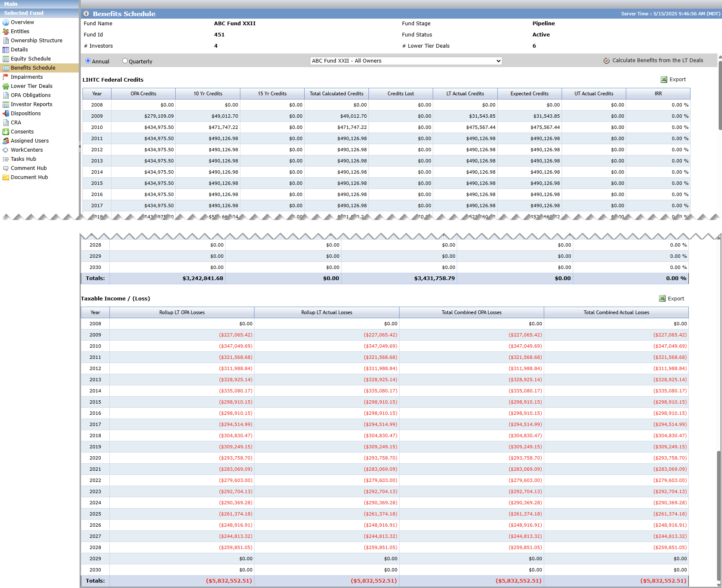722x588 pixels.
Task: Click the Equity Schedule table icon
Action: 6,59
